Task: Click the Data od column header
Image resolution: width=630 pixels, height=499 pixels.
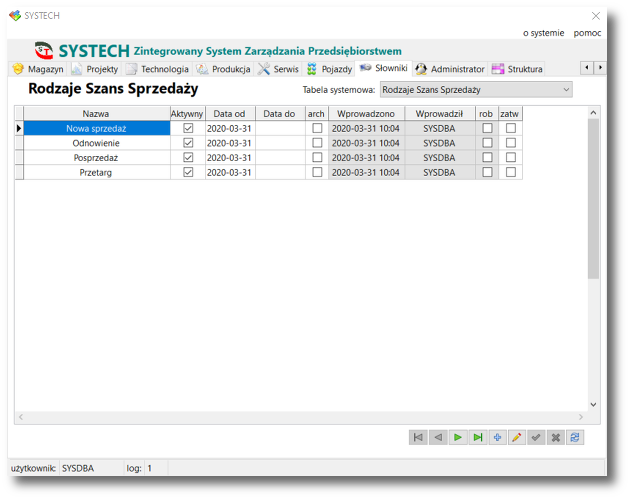Action: [230, 114]
